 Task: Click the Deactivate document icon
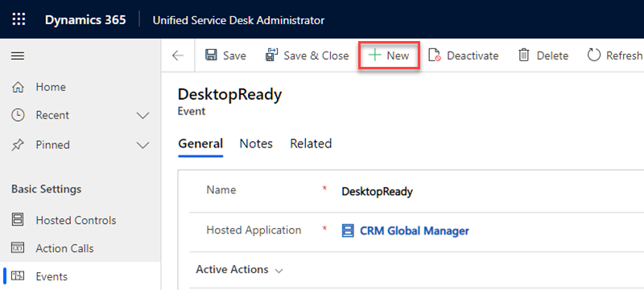pos(435,56)
